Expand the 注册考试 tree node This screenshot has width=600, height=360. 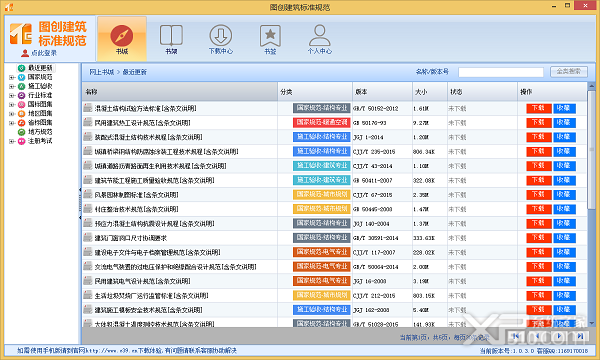pyautogui.click(x=12, y=141)
